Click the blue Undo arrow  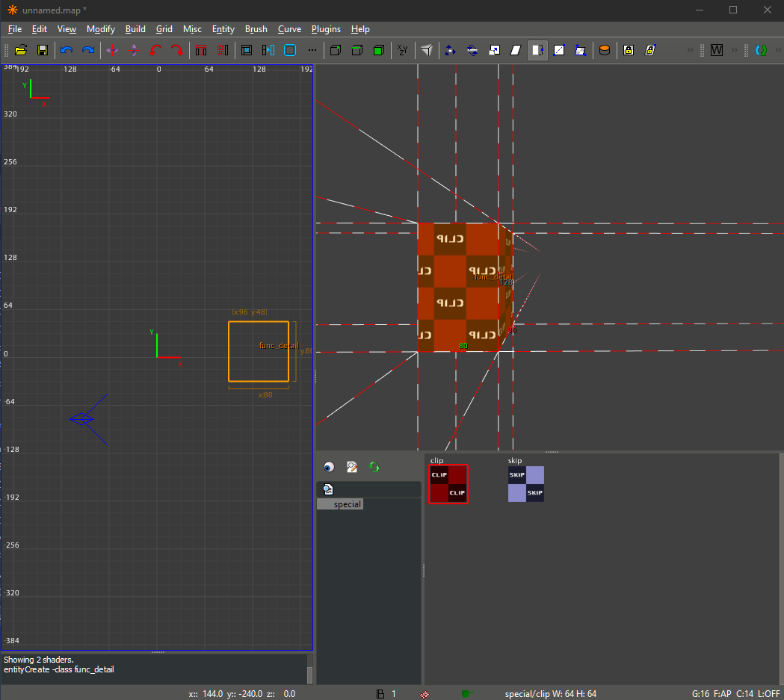[x=67, y=50]
